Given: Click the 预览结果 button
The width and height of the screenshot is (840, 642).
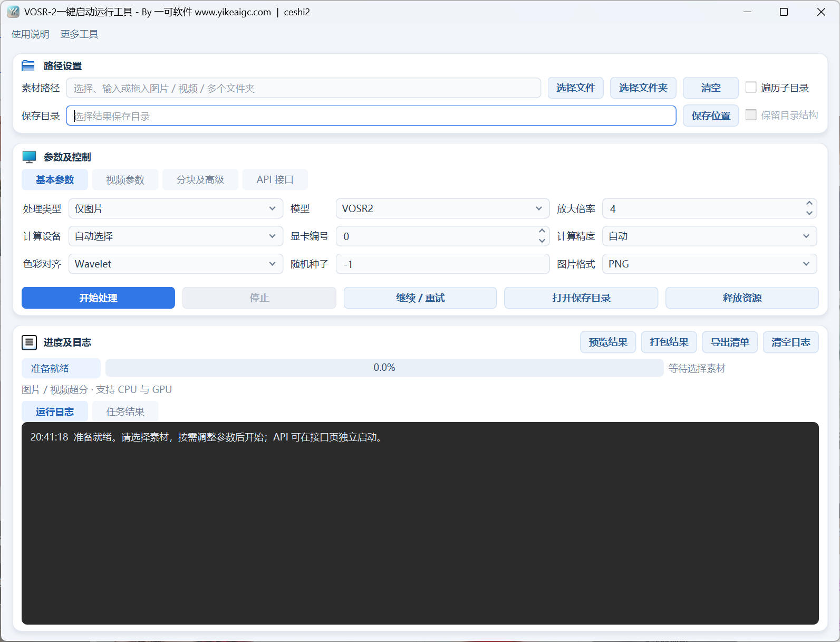Looking at the screenshot, I should [x=608, y=342].
